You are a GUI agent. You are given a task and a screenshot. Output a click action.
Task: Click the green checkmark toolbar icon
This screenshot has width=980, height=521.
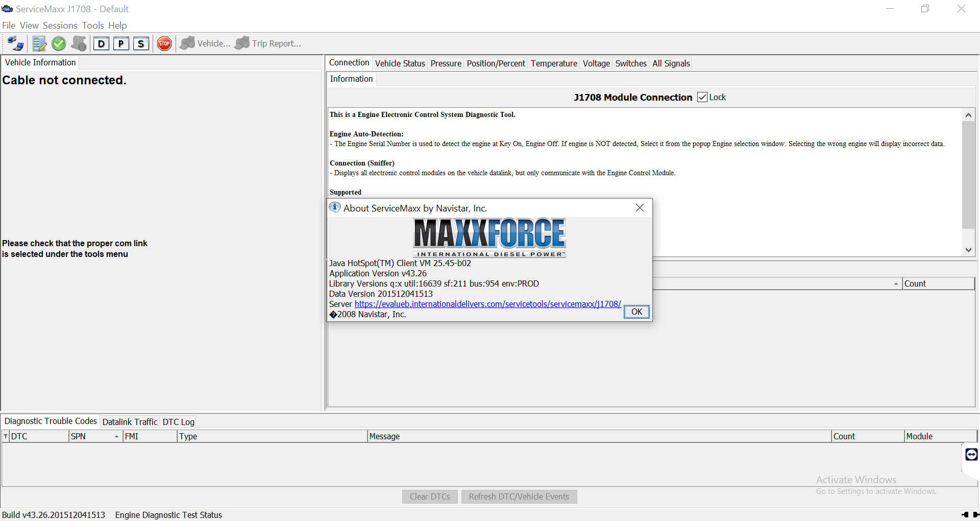[59, 43]
